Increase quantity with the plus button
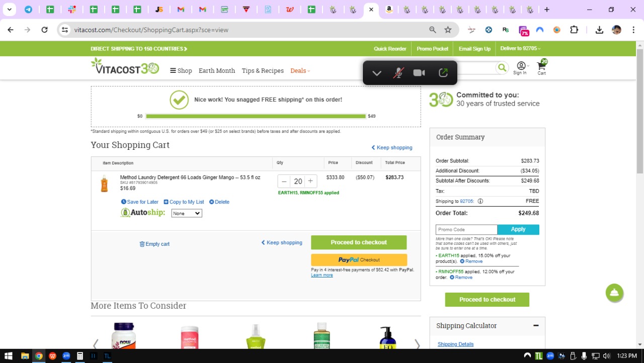The image size is (644, 363). (x=310, y=181)
